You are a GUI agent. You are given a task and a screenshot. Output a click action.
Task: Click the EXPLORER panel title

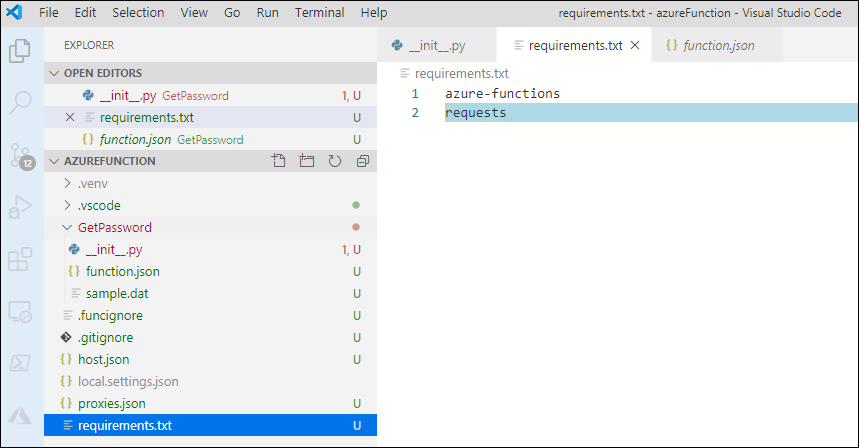[89, 45]
